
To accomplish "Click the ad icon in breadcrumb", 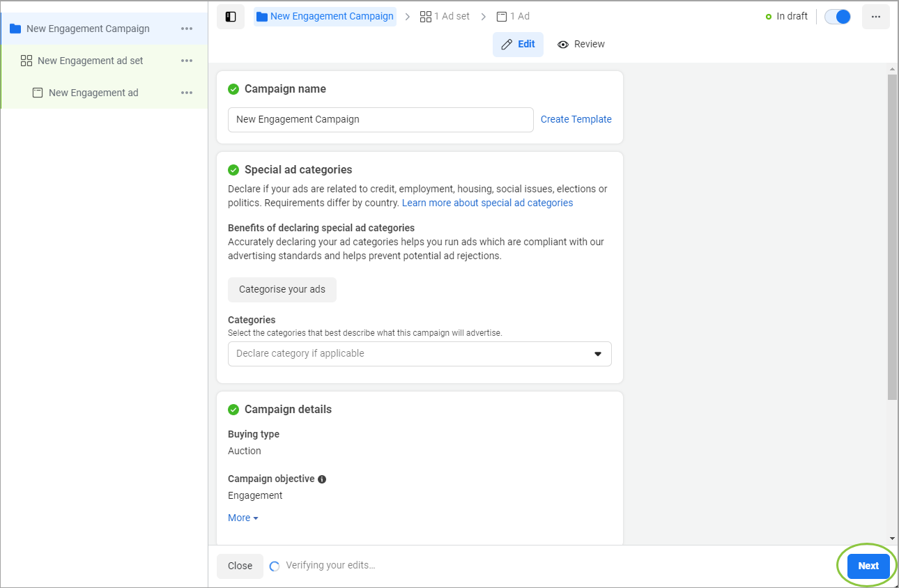I will (502, 16).
